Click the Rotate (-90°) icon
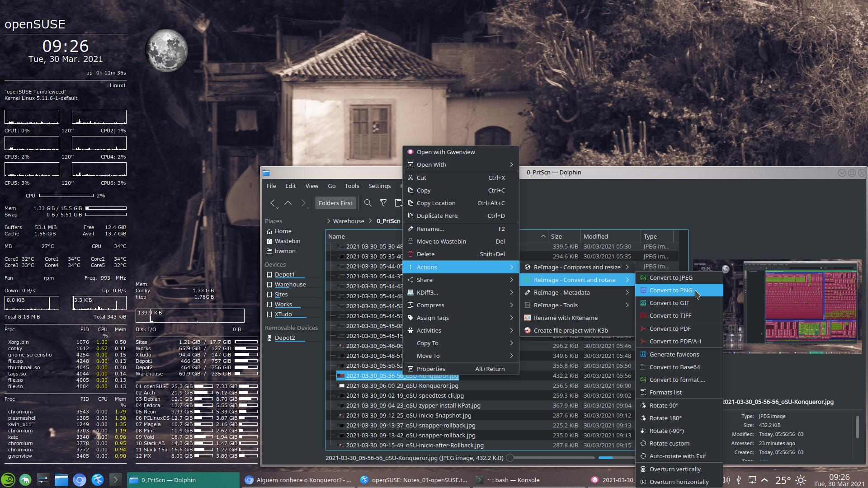This screenshot has width=868, height=488. pyautogui.click(x=643, y=431)
